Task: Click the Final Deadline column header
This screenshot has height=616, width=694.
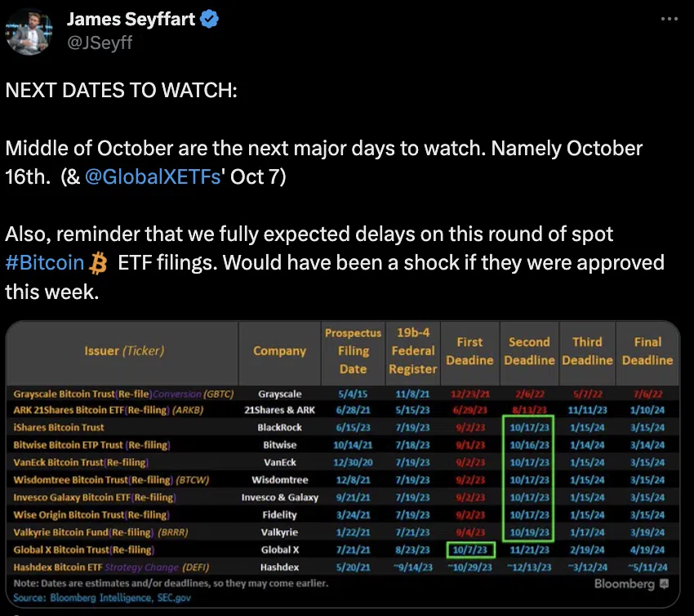Action: (x=647, y=351)
